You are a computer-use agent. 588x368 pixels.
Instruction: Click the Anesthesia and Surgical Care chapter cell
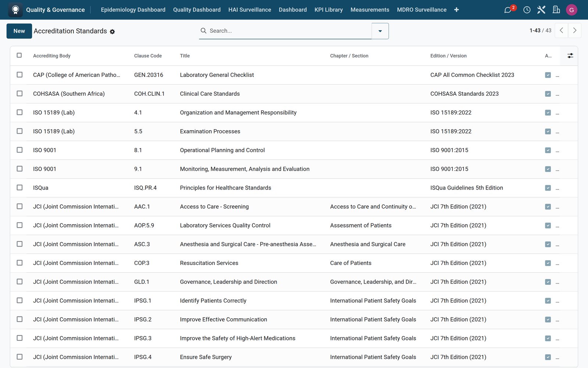[367, 244]
